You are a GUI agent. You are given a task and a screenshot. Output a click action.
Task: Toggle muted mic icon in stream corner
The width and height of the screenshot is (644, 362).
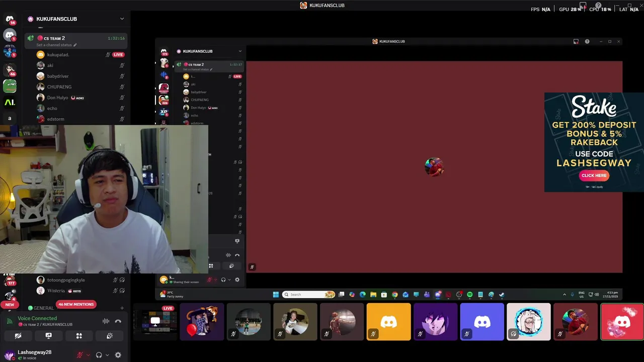[x=252, y=267]
